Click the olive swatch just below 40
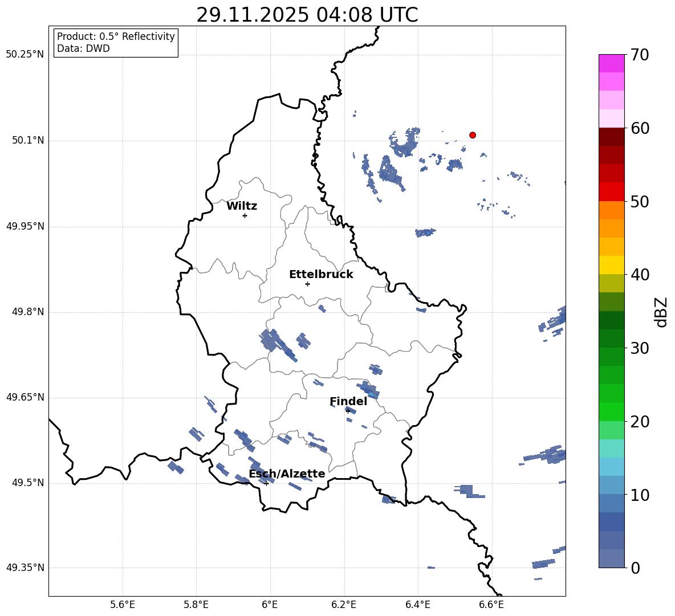 (x=611, y=283)
